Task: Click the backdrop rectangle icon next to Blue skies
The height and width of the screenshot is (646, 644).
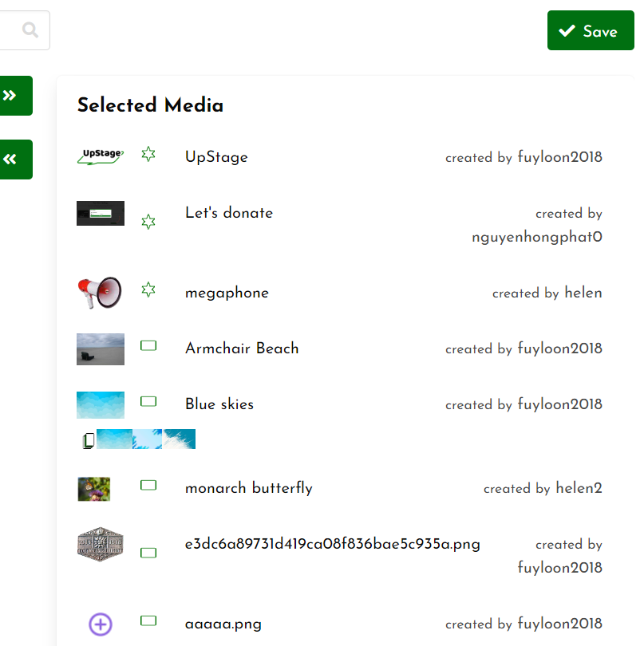Action: click(148, 401)
